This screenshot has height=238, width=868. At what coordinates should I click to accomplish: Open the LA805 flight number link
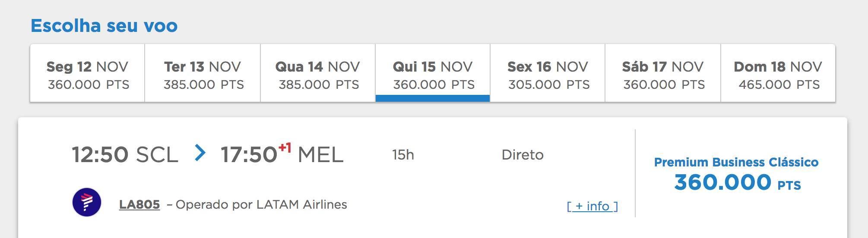139,204
